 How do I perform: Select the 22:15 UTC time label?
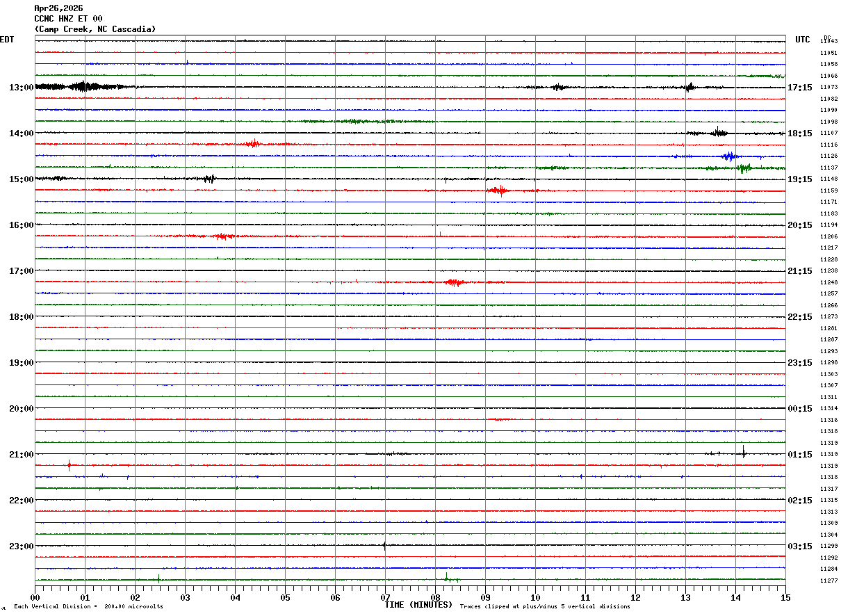pyautogui.click(x=800, y=317)
